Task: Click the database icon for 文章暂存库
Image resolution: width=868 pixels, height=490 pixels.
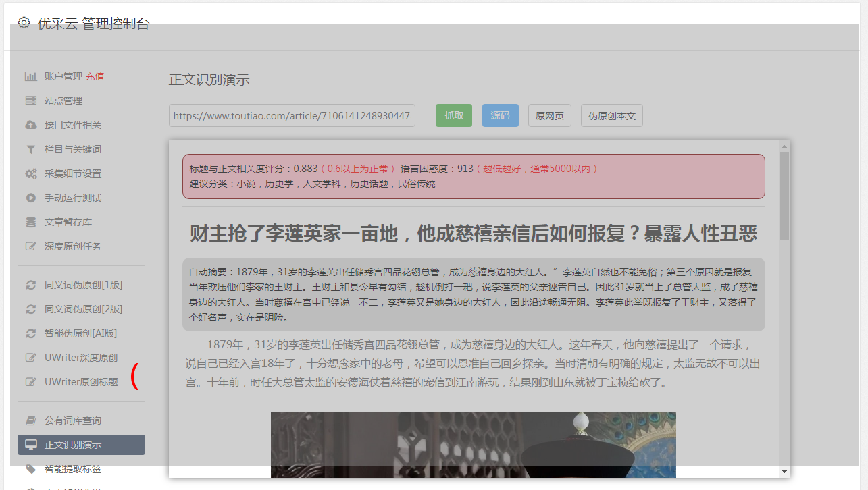Action: click(x=30, y=222)
